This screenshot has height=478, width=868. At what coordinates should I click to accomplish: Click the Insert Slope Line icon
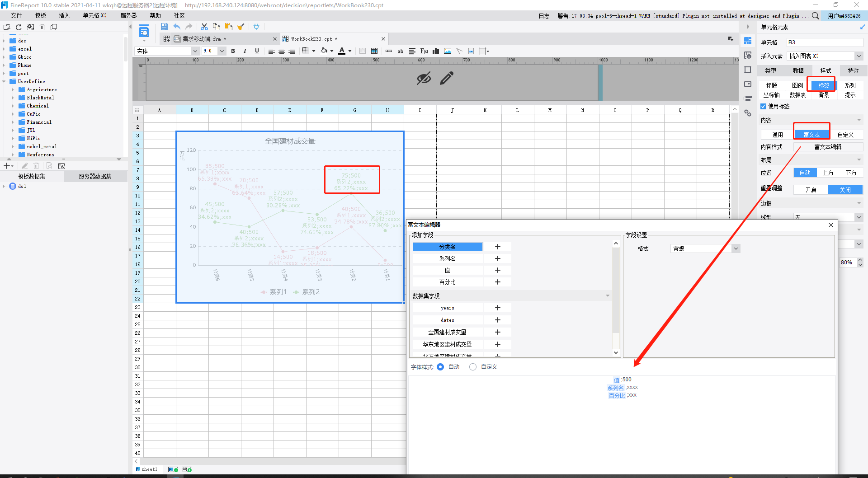459,51
